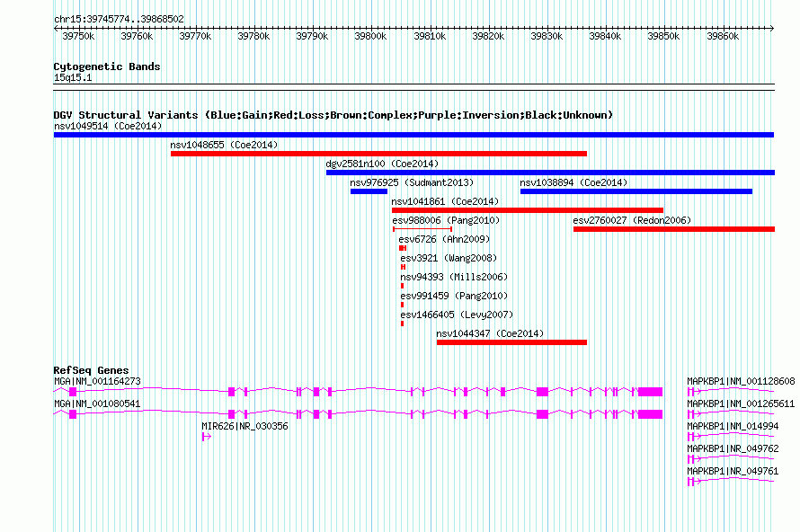This screenshot has height=532, width=800.
Task: Click the Cytogenetic Bands track title
Action: pyautogui.click(x=107, y=66)
